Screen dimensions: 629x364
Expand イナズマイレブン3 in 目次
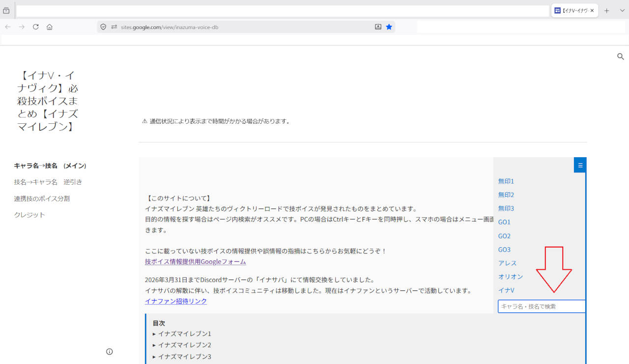(182, 357)
